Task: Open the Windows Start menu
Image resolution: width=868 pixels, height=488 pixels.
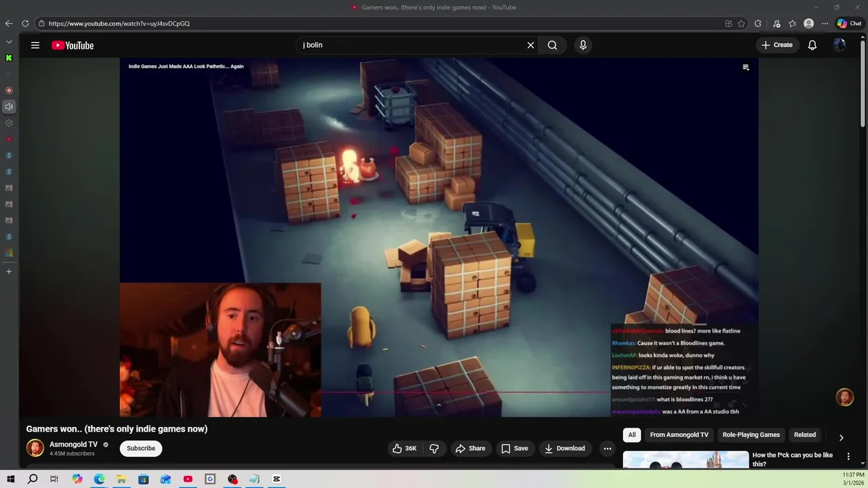Action: click(x=11, y=479)
